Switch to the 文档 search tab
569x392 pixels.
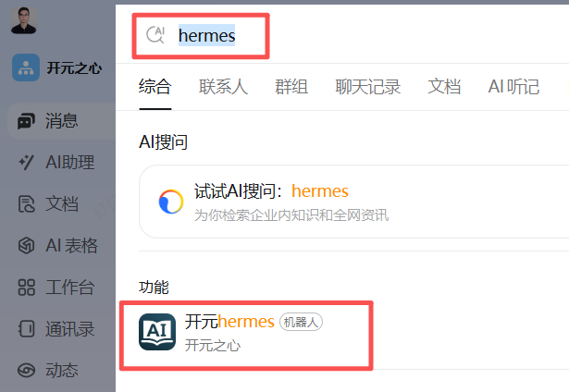click(444, 87)
